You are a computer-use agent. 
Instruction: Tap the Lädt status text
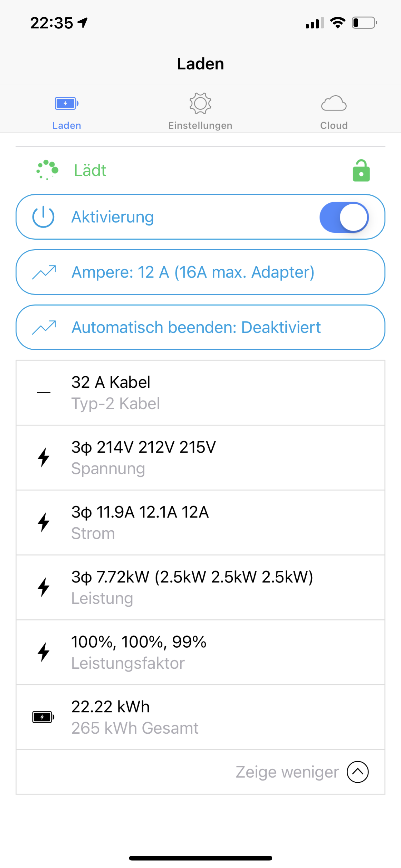[90, 171]
